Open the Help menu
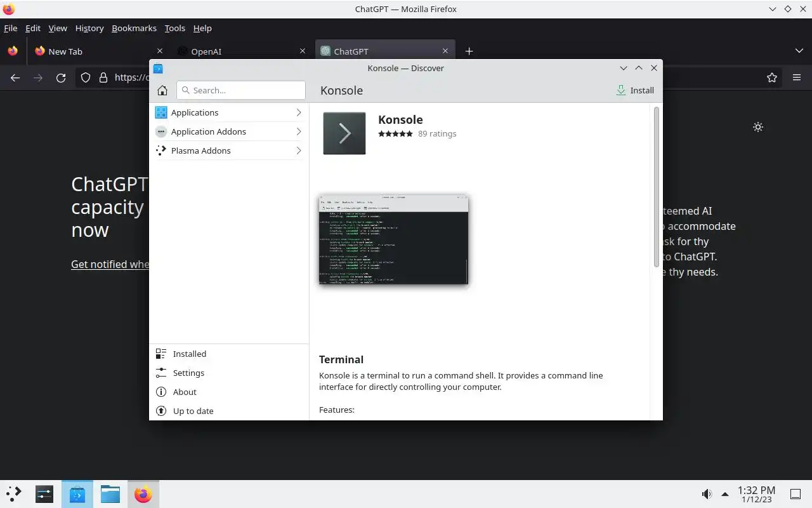This screenshot has height=508, width=812. [202, 28]
